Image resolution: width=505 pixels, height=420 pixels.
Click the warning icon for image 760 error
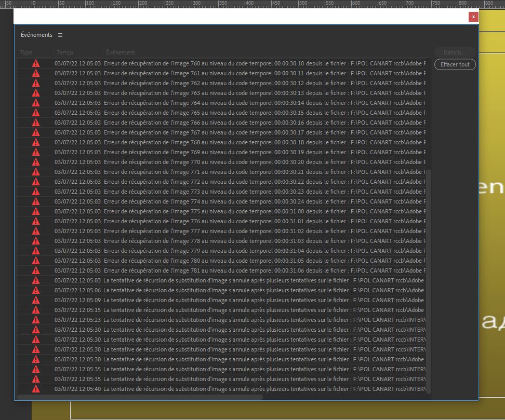36,63
